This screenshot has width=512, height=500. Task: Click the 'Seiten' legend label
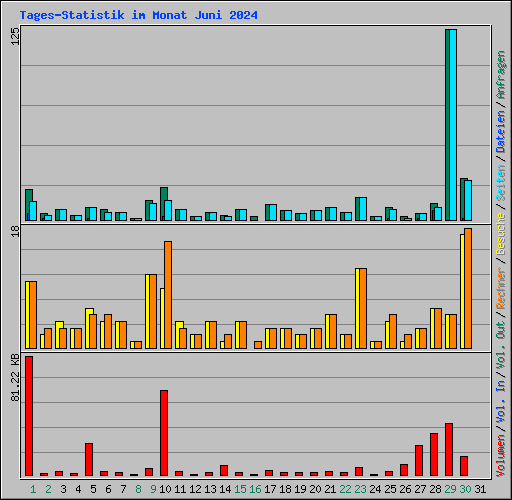(x=500, y=183)
